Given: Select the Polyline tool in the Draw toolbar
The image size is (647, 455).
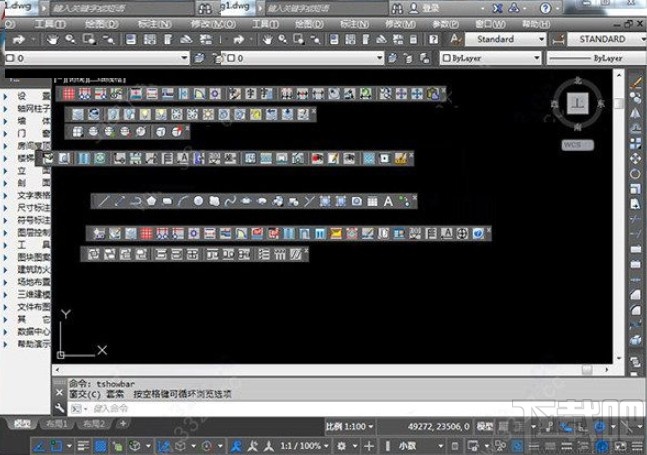Looking at the screenshot, I should point(135,201).
